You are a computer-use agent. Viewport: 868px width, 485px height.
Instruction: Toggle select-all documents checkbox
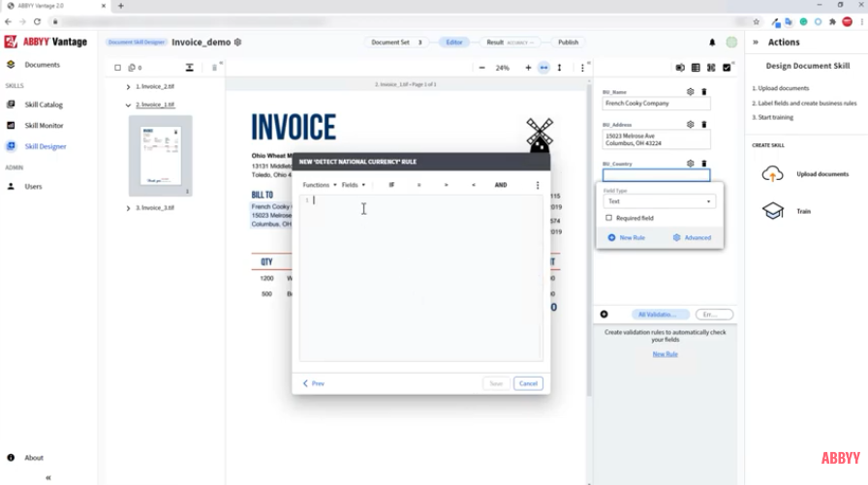tap(117, 68)
